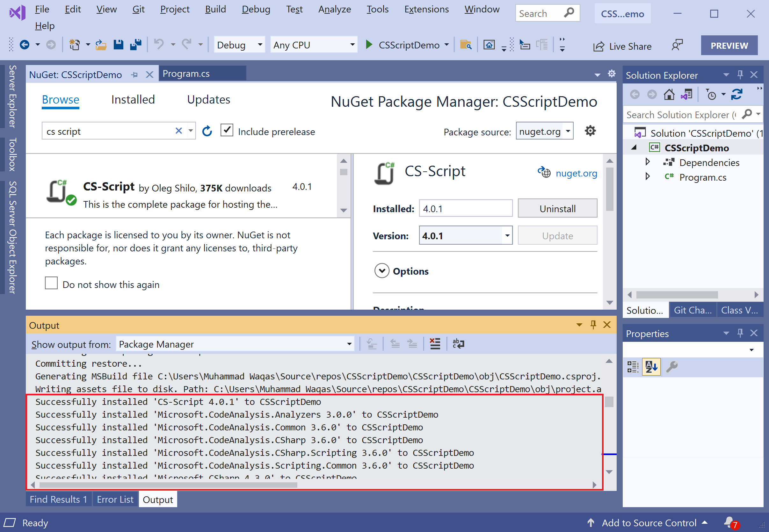The height and width of the screenshot is (532, 769).
Task: Check Do not show this again
Action: click(51, 283)
